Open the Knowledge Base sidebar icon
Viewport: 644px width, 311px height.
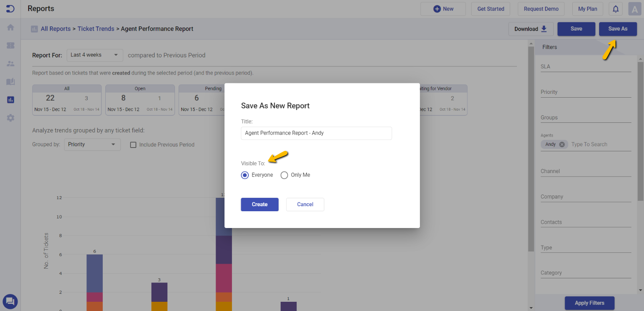pos(10,81)
